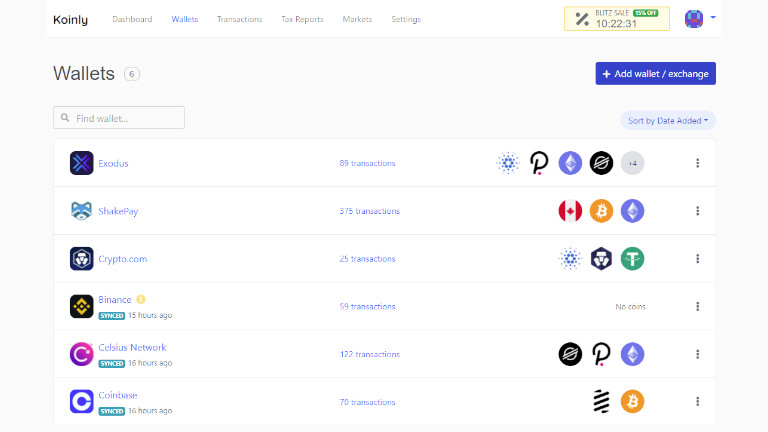Open the Celsius Network logo icon
Image resolution: width=768 pixels, height=432 pixels.
[x=81, y=354]
